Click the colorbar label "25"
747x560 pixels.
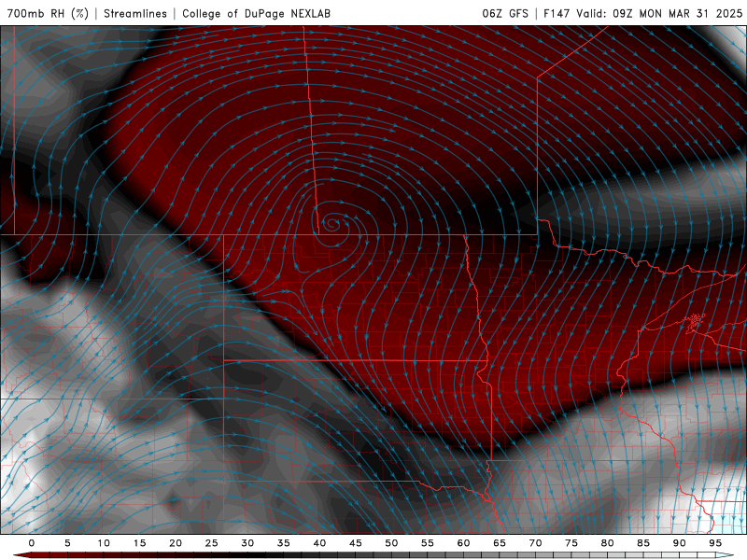point(212,543)
